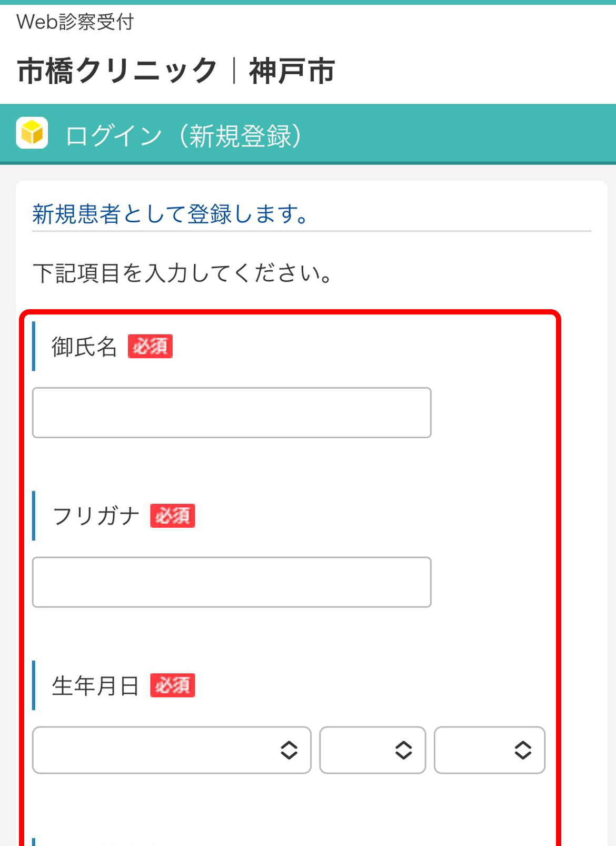Click the 必須 badge beside フリガナ
616x846 pixels.
coord(172,516)
